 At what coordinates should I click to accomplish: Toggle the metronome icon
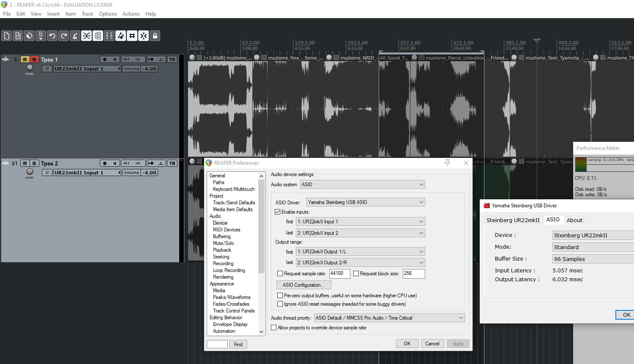pyautogui.click(x=75, y=36)
